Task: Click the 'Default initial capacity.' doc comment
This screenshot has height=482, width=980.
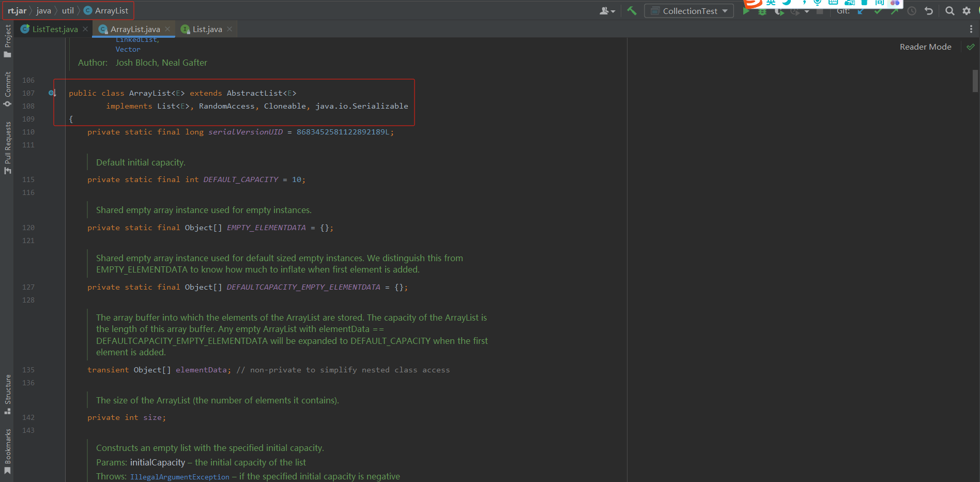Action: tap(141, 162)
